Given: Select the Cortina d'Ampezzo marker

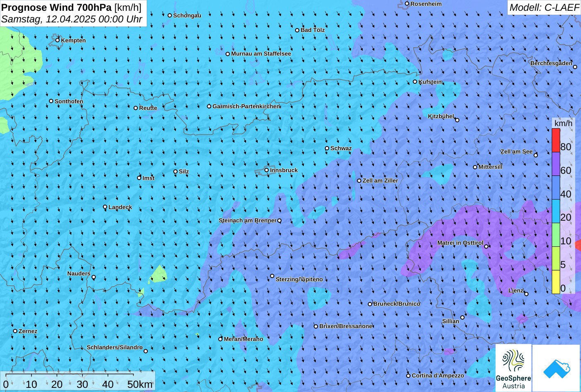Looking at the screenshot, I should click(x=408, y=375).
